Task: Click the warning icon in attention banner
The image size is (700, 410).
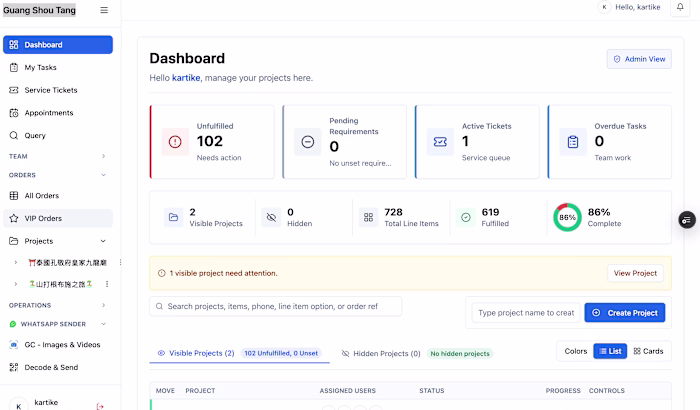Action: tap(162, 273)
